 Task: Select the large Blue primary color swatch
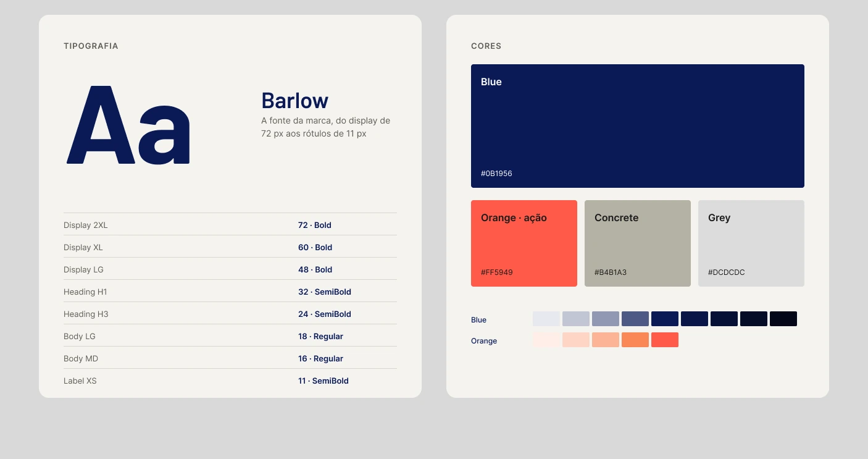click(x=637, y=126)
